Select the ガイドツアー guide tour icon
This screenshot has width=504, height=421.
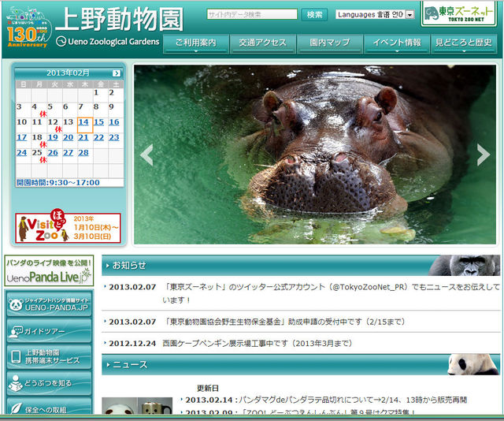16,331
